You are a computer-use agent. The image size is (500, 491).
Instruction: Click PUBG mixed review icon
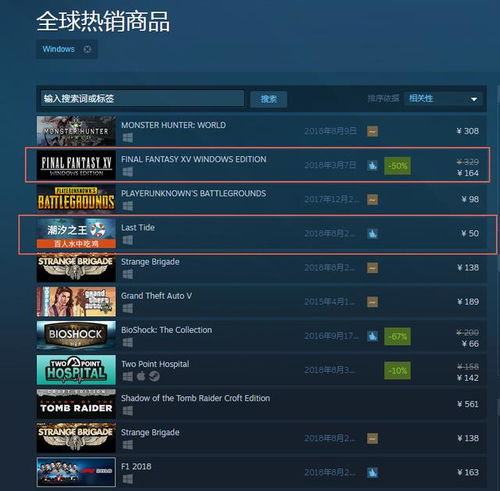pyautogui.click(x=372, y=200)
